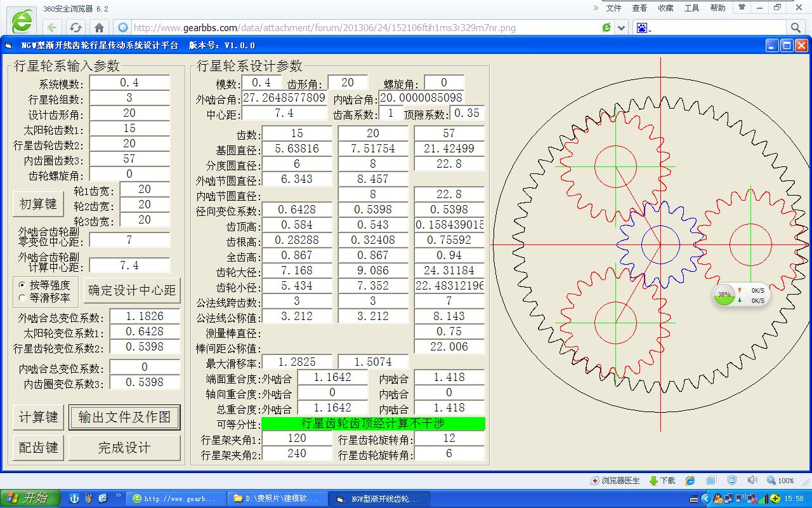Viewport: 812px width, 508px height.
Task: Expand hidden system tray icons arrow
Action: click(706, 498)
